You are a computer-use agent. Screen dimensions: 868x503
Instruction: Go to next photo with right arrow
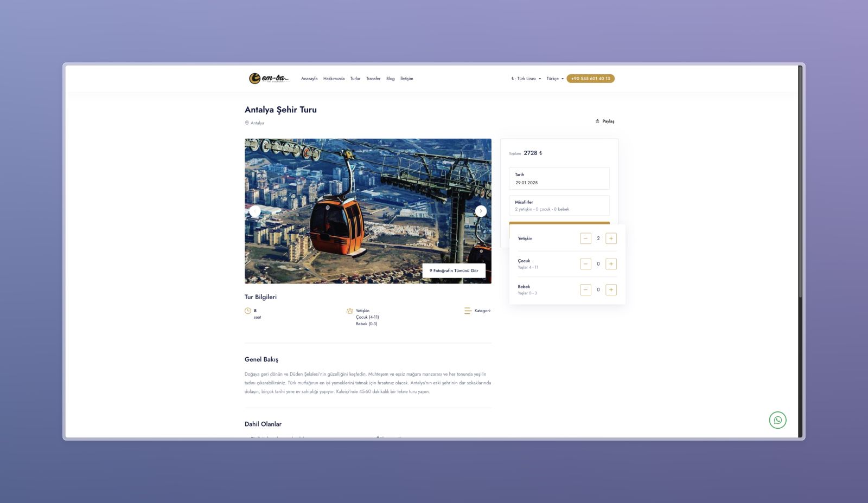click(x=481, y=211)
